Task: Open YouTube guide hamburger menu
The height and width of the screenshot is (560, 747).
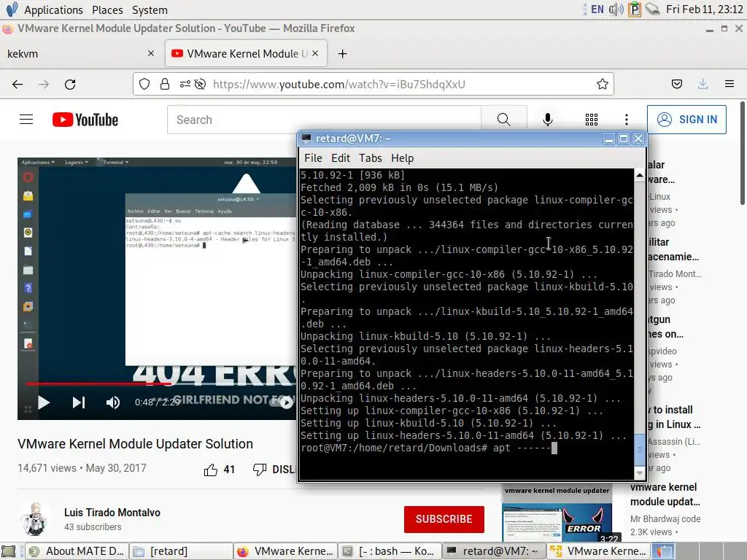Action: click(26, 120)
